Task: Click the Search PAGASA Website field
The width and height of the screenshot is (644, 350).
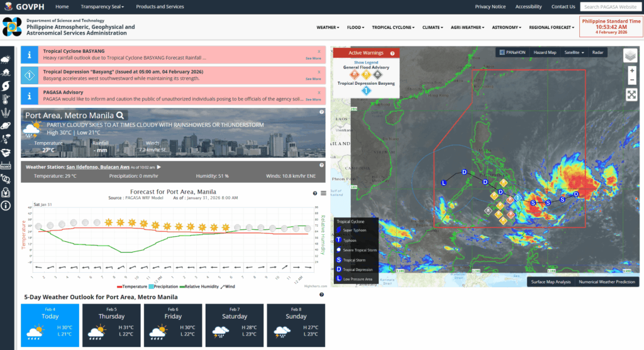Action: tap(611, 6)
